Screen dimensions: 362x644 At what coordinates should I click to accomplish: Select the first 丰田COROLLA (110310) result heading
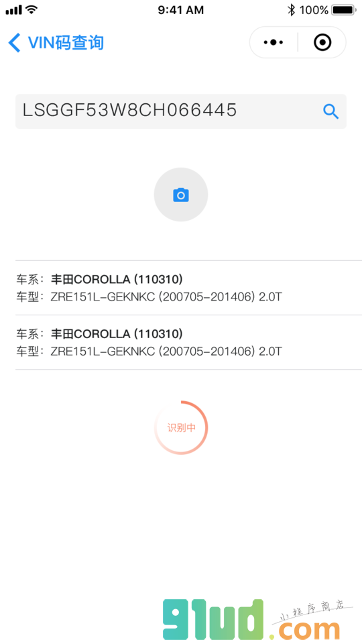pyautogui.click(x=117, y=279)
